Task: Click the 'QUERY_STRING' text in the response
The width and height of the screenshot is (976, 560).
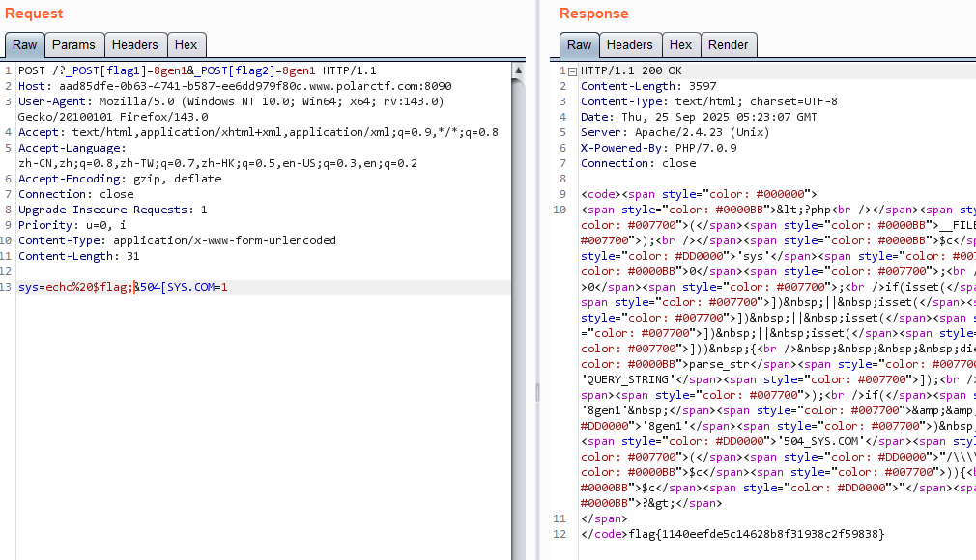Action: [627, 379]
